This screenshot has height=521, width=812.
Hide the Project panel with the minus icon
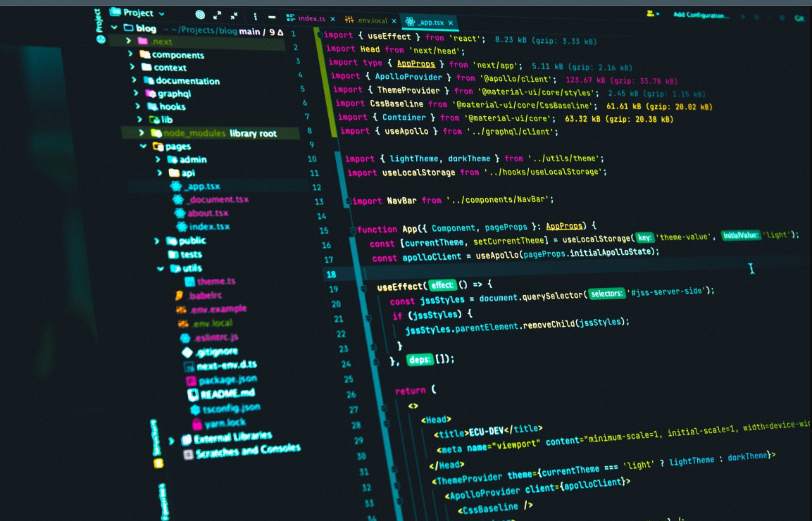coord(272,17)
